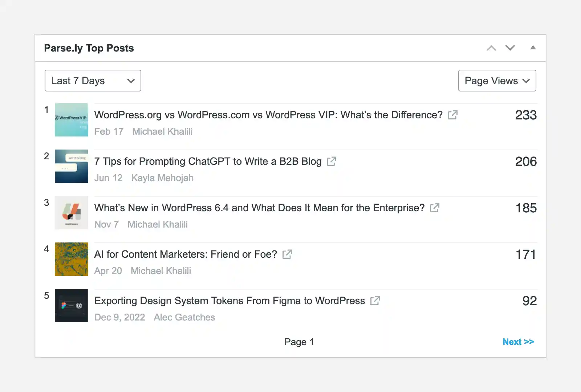Open the Page Views metric selector

point(497,81)
